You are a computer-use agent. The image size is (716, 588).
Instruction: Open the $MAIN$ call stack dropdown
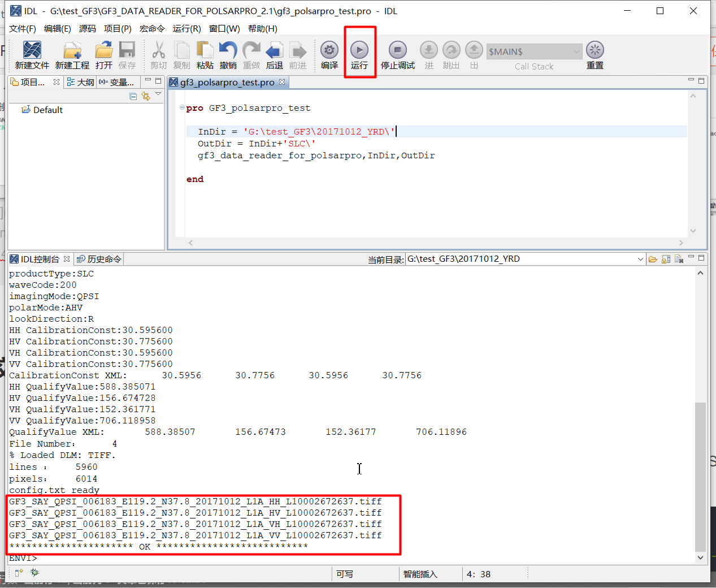578,51
